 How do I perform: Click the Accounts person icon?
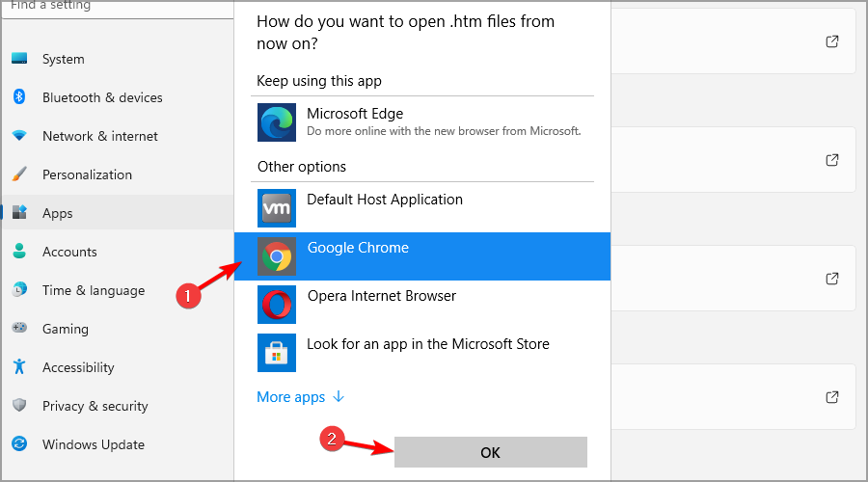19,251
